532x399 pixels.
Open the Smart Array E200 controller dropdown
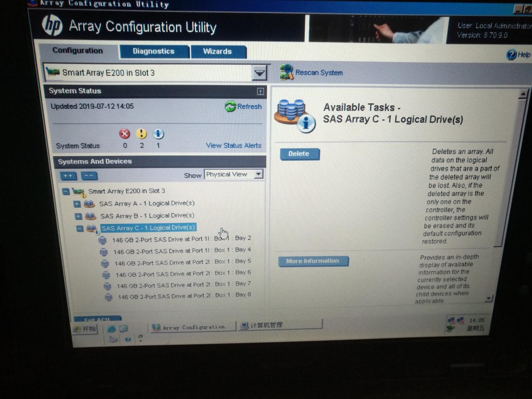260,73
